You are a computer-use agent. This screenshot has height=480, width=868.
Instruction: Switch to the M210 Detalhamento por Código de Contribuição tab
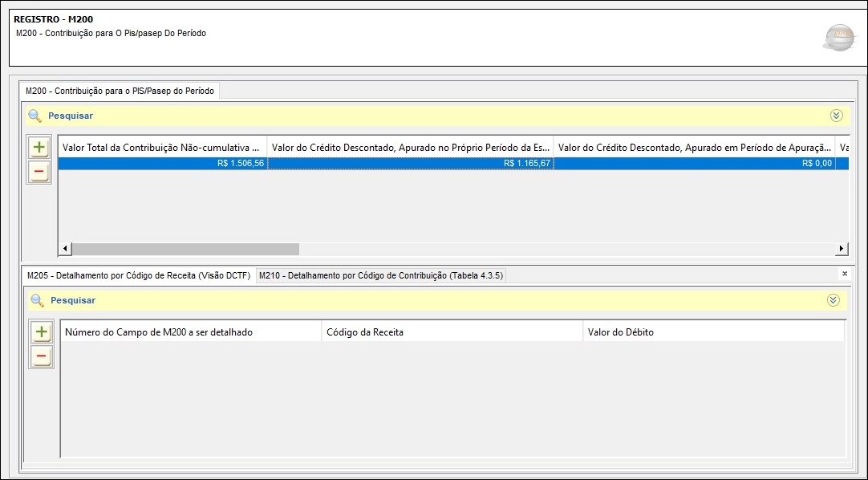point(381,275)
